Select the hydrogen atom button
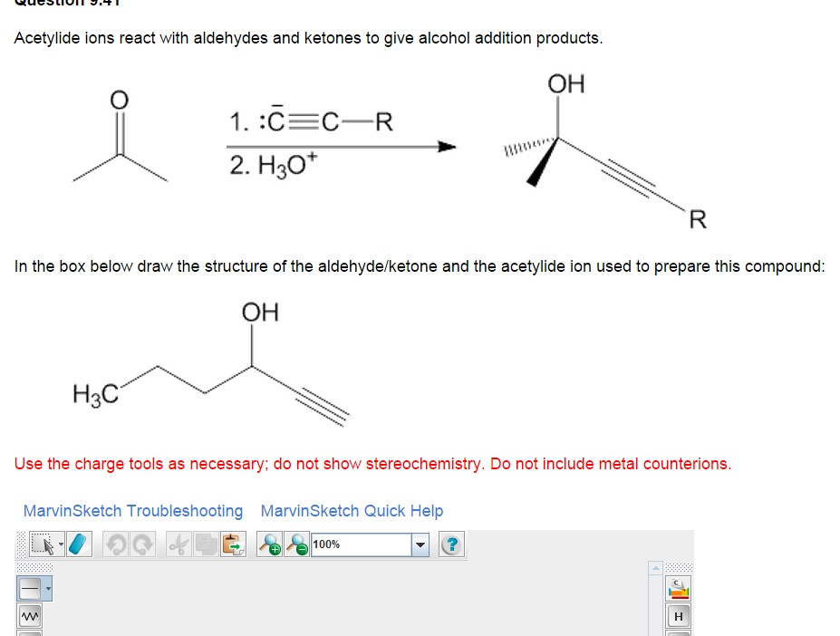The width and height of the screenshot is (840, 636). click(678, 617)
